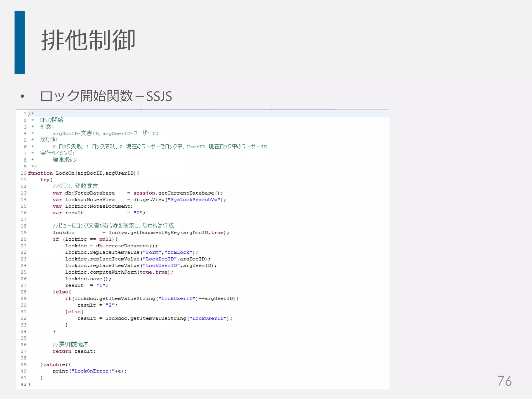Image resolution: width=532 pixels, height=399 pixels.
Task: Click the comment describing 0-ロック失敗 return values
Action: point(160,147)
